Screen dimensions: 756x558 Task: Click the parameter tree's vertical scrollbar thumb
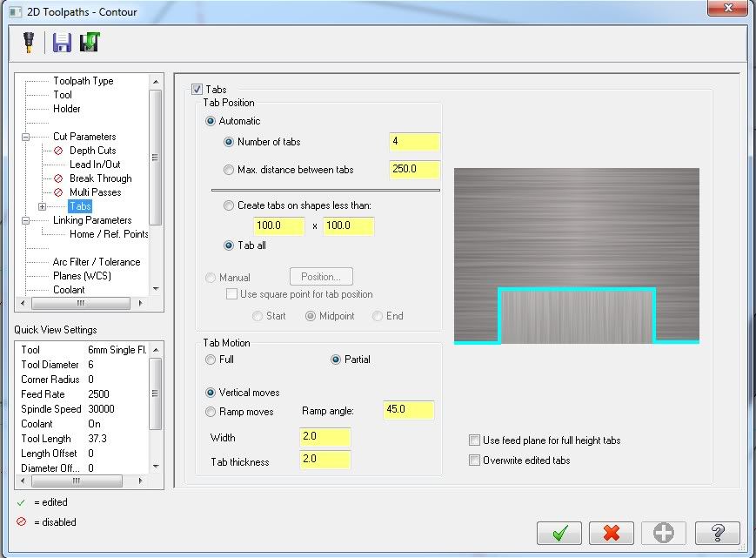pos(155,158)
